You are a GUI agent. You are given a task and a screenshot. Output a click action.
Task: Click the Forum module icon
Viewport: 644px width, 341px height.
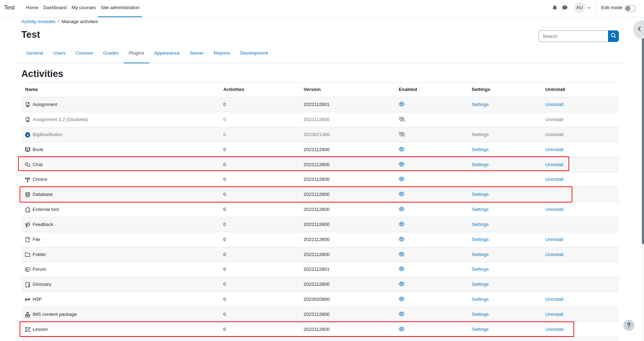point(28,269)
